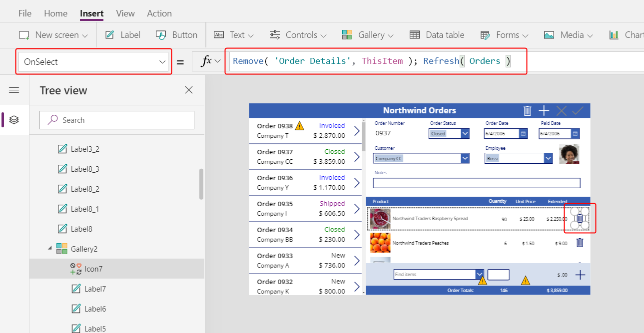644x333 pixels.
Task: Click into the formula bar text
Action: tap(372, 61)
